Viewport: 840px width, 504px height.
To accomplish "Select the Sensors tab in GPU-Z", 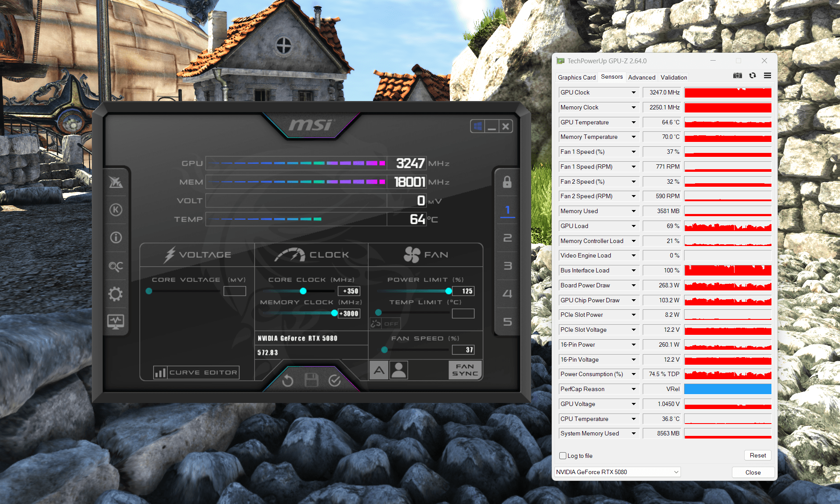I will [x=612, y=77].
